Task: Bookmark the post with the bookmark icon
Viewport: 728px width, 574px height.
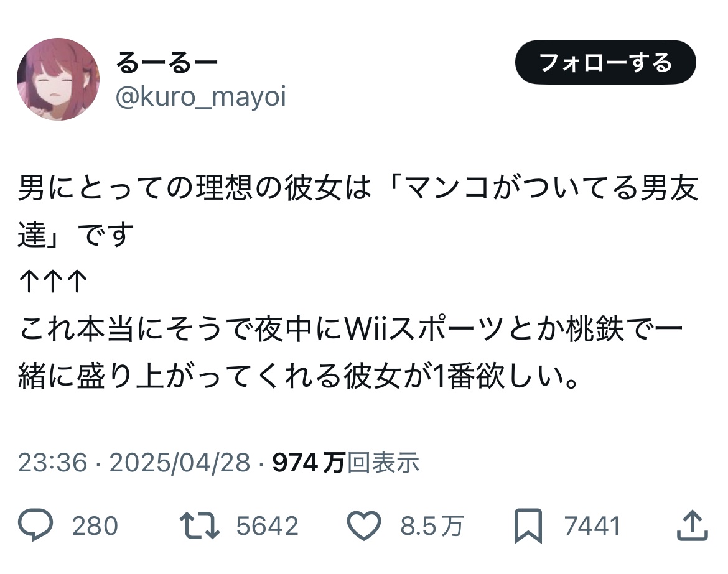Action: point(528,525)
